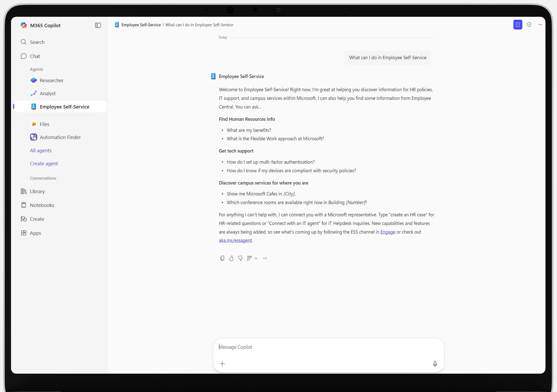
Task: Copy the Employee Self-Service response
Action: click(x=222, y=258)
